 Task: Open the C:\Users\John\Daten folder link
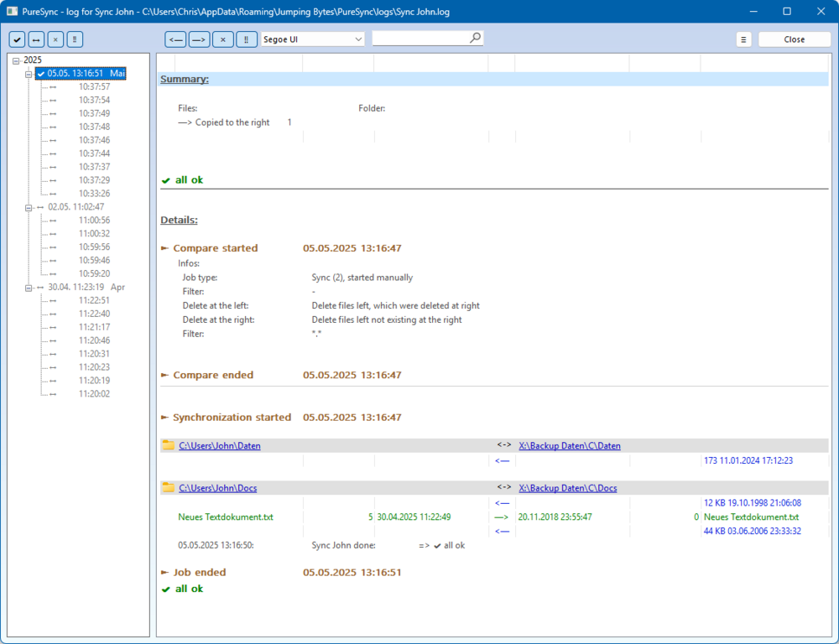point(219,445)
